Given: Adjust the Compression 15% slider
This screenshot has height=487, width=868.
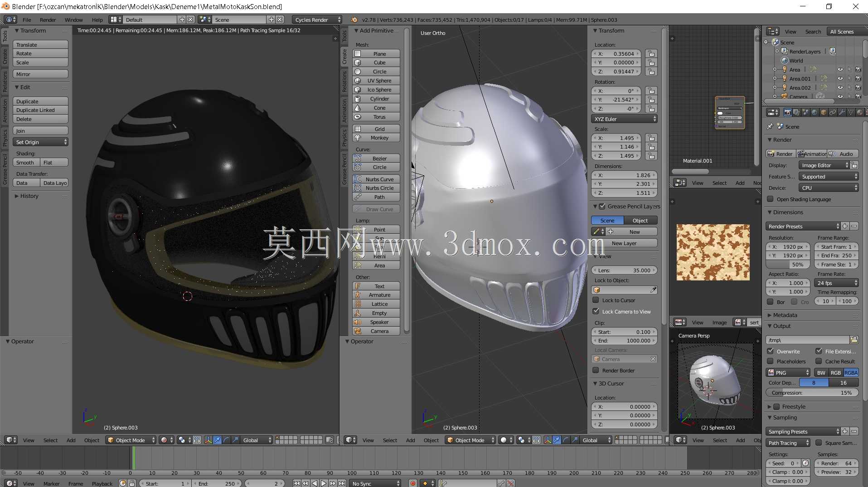Looking at the screenshot, I should click(x=812, y=393).
